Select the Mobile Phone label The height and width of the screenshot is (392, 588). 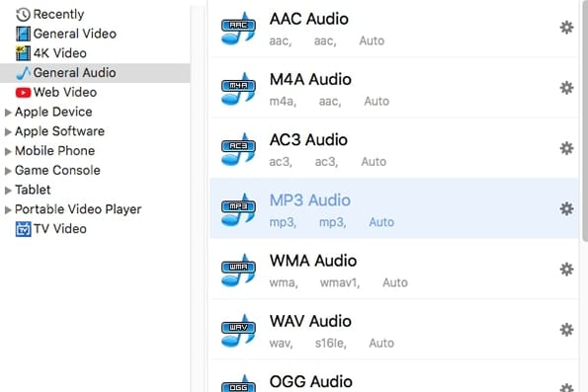(x=55, y=151)
